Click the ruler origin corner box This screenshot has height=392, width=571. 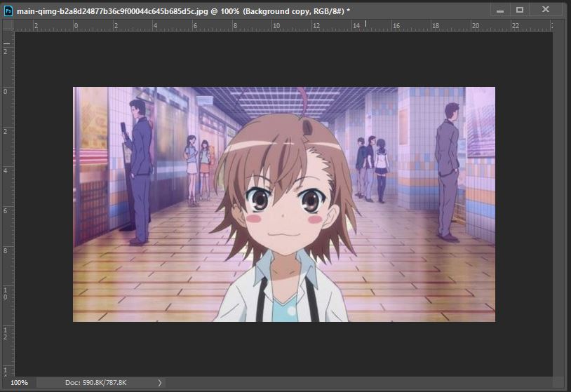click(x=8, y=25)
